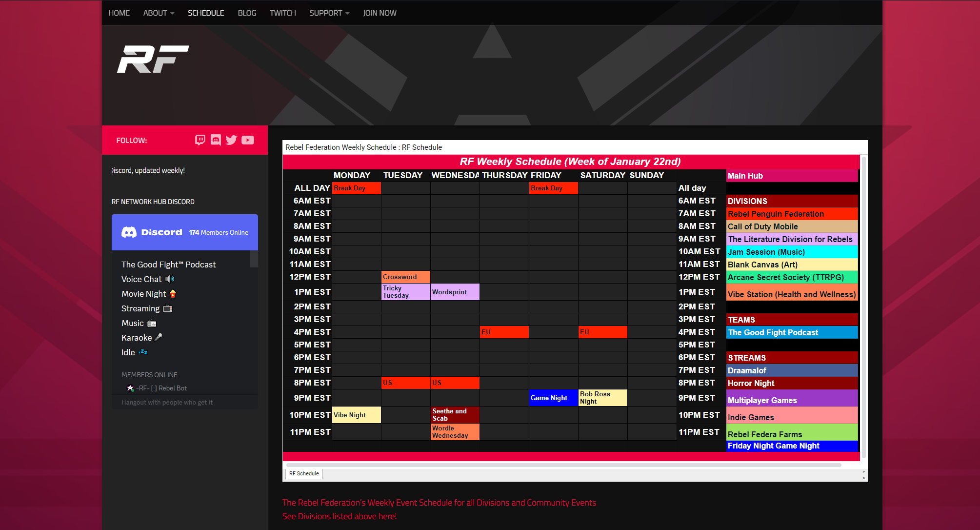Click the "See Divisions listed above here!" link
This screenshot has width=980, height=530.
click(340, 516)
